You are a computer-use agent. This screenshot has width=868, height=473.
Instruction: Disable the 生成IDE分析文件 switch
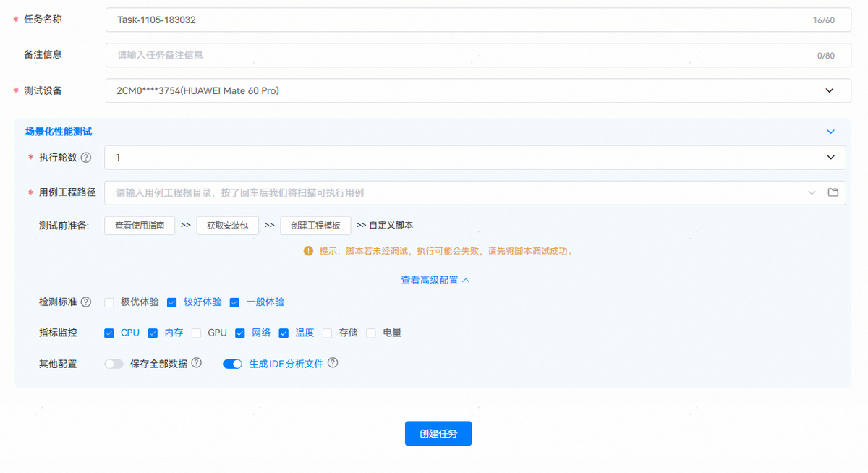pos(232,365)
